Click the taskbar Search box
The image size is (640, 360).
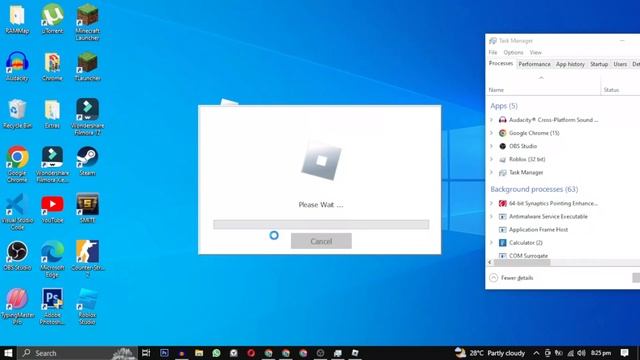pyautogui.click(x=78, y=353)
